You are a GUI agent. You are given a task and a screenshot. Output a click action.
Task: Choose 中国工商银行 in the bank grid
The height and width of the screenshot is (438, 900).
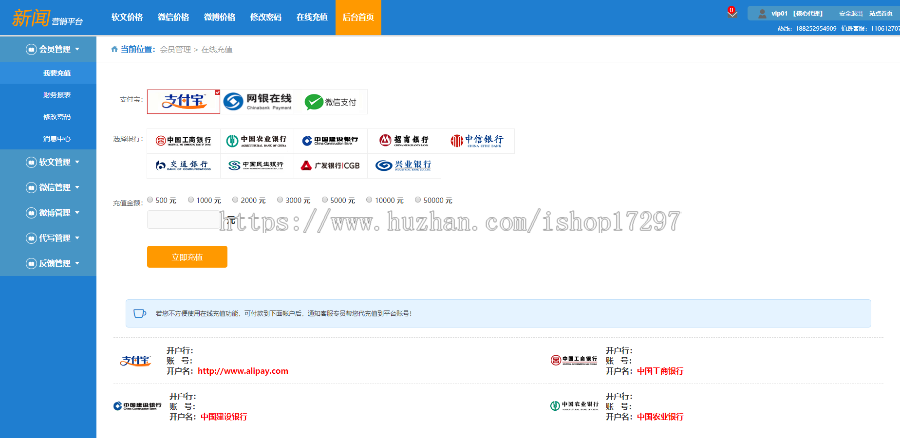pos(184,141)
